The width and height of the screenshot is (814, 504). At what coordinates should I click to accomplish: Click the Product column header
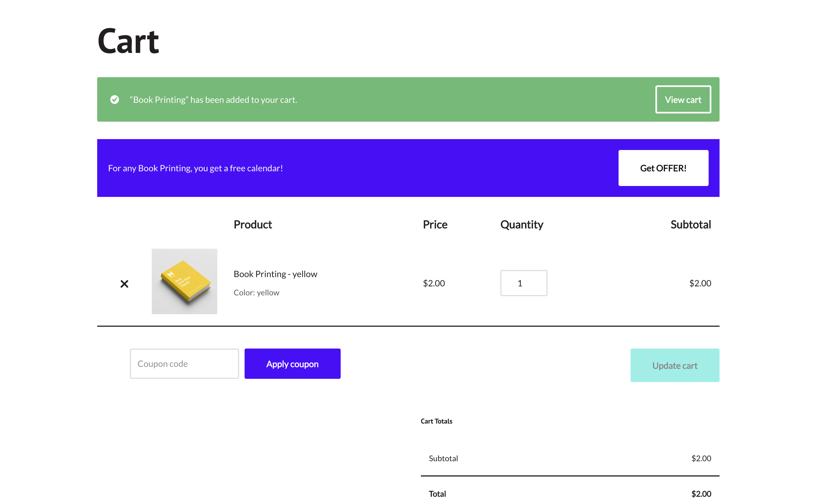[252, 225]
